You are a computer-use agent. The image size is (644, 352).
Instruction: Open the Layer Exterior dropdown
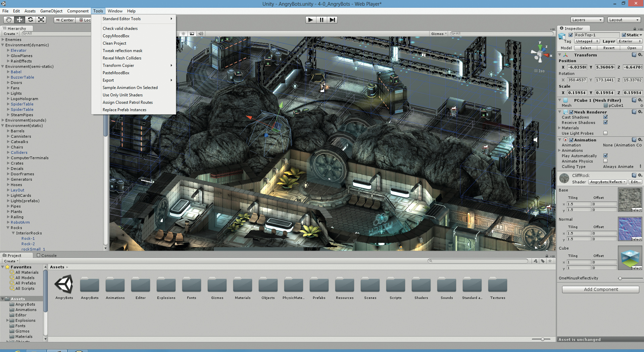coord(630,41)
